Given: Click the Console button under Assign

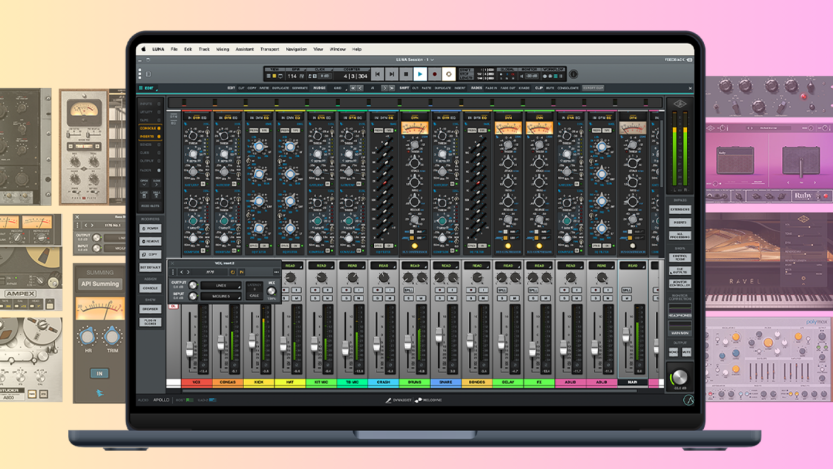Looking at the screenshot, I should click(150, 288).
